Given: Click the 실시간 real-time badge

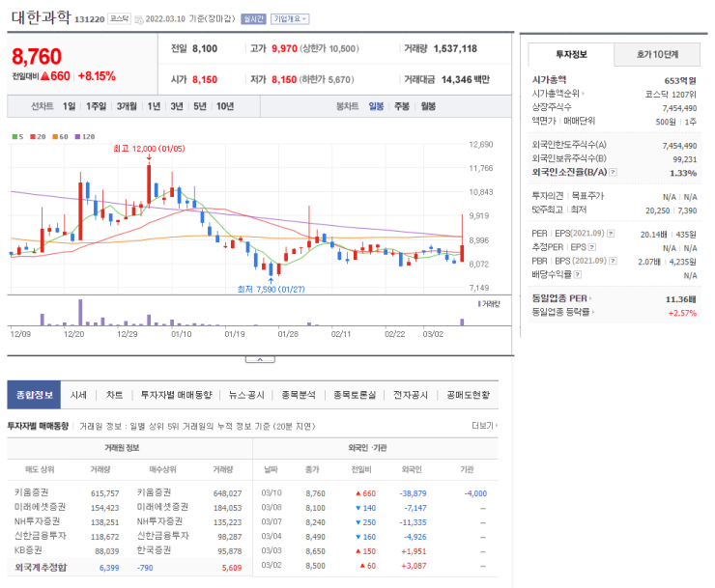Looking at the screenshot, I should (253, 18).
